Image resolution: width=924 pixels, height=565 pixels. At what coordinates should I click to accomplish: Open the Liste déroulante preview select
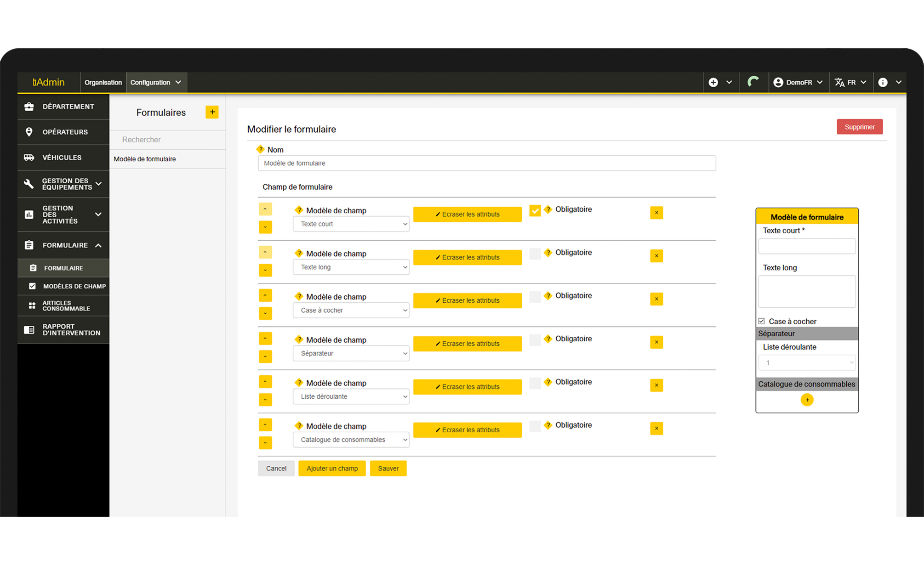coord(807,362)
